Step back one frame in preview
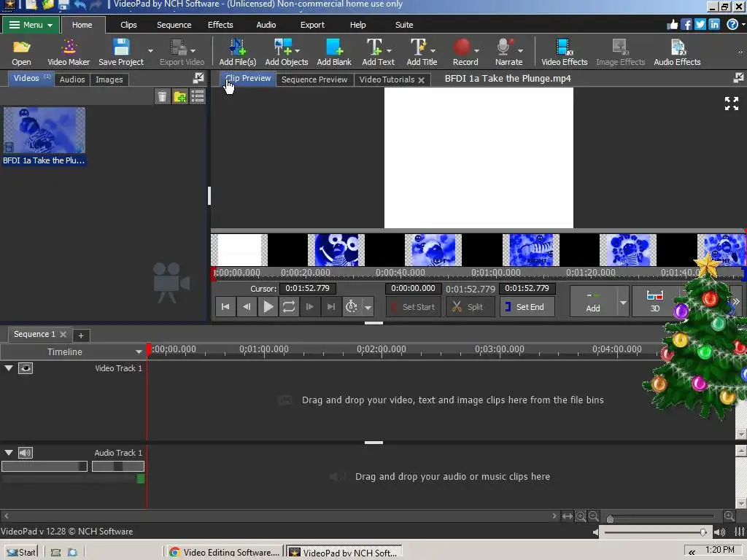This screenshot has width=747, height=560. (247, 307)
